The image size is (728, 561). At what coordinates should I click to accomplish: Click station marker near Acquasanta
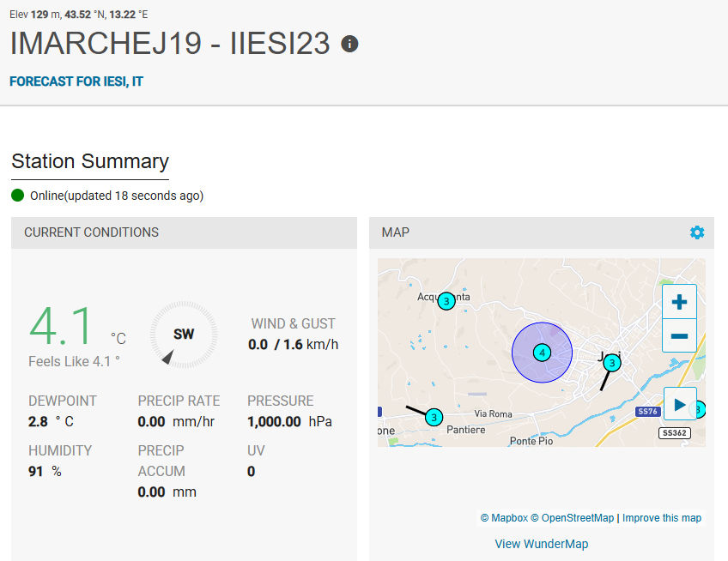(446, 301)
